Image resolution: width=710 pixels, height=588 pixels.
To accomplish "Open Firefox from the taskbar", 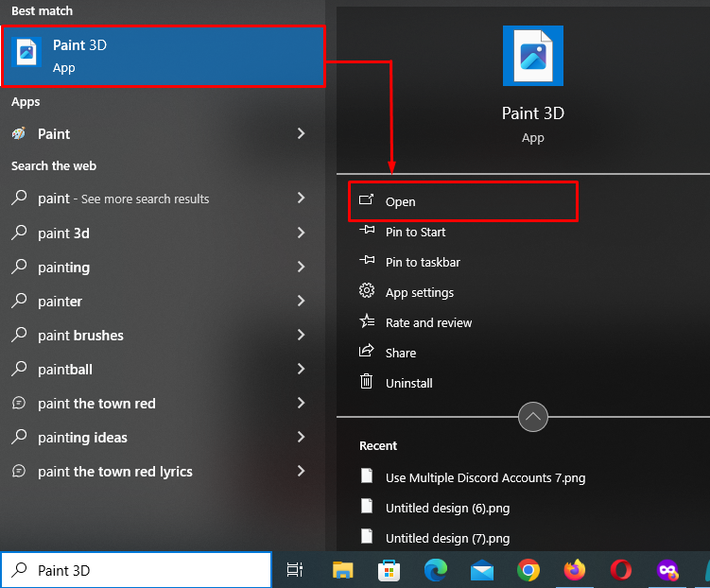I will [x=574, y=569].
